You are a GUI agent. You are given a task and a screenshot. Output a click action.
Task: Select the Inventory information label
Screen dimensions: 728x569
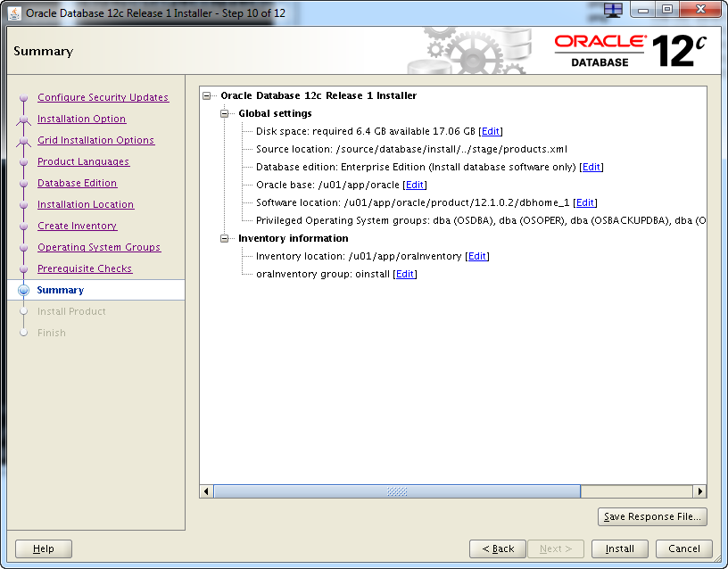tap(293, 238)
